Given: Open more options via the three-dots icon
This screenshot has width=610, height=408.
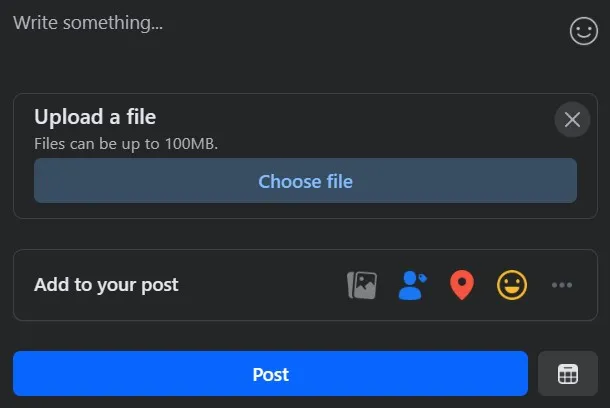Looking at the screenshot, I should [562, 285].
